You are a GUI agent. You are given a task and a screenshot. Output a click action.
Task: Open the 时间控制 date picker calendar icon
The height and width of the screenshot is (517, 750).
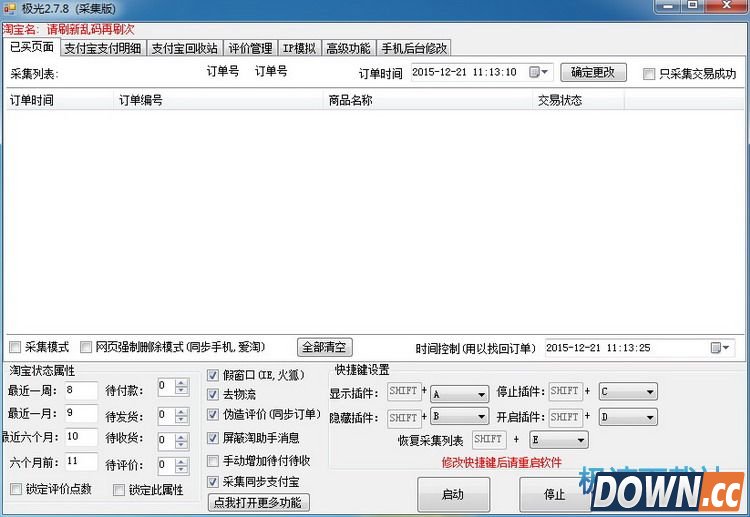point(720,348)
